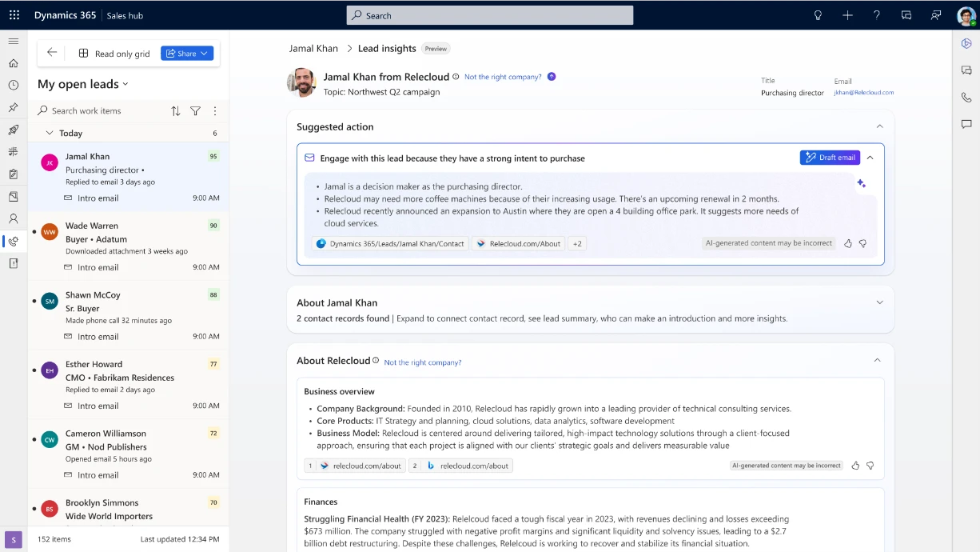Open the Help question mark icon

click(x=876, y=15)
